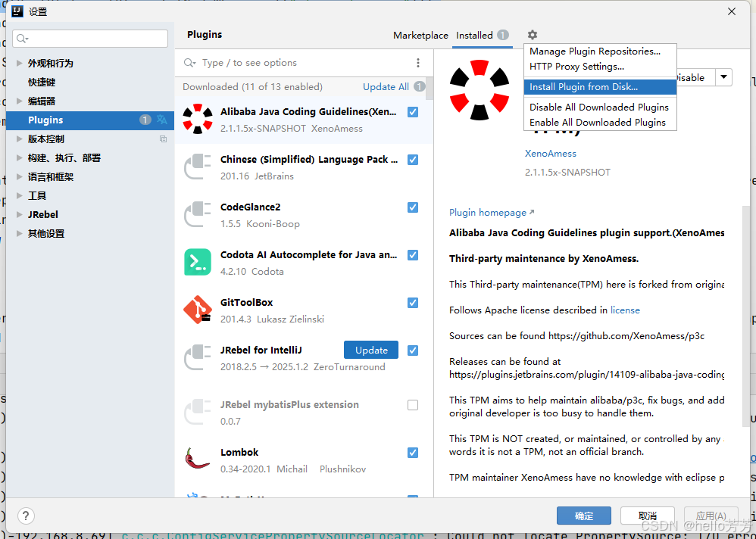Enable JRebel mybatisPlus extension checkbox
This screenshot has width=756, height=539.
413,405
